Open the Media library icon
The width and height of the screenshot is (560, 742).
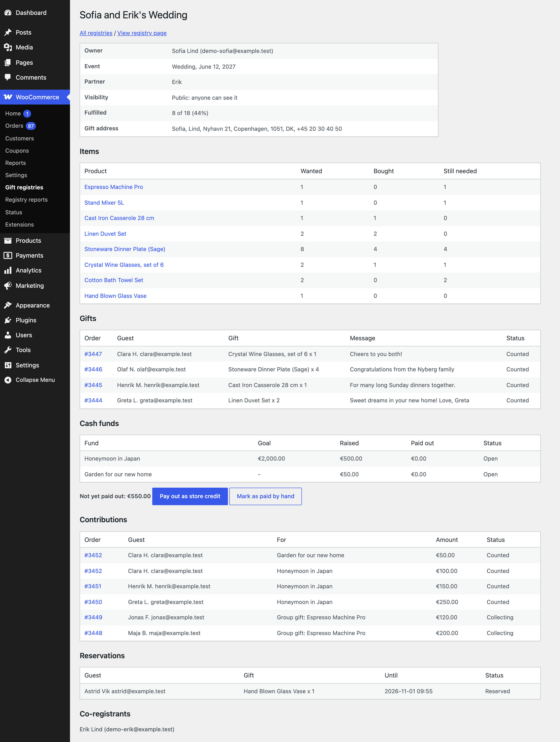tap(8, 47)
